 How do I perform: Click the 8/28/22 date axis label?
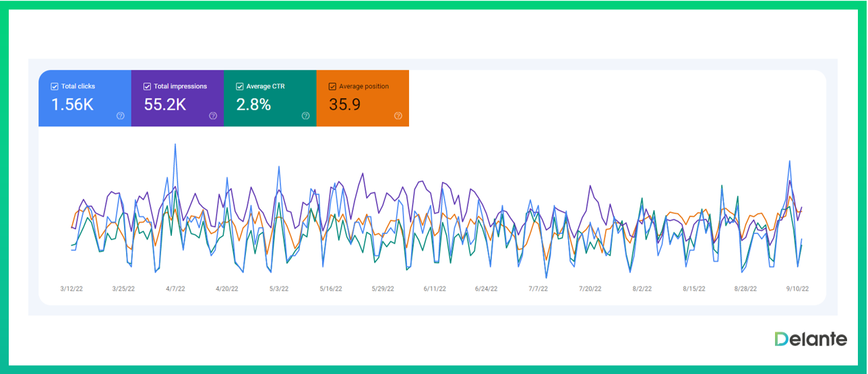(745, 288)
